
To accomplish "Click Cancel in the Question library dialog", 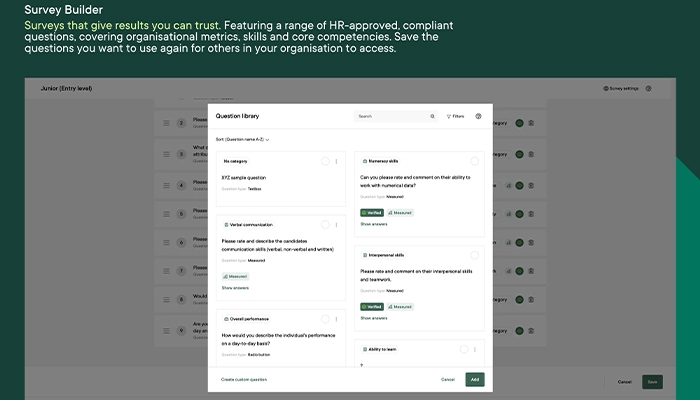I will (448, 380).
